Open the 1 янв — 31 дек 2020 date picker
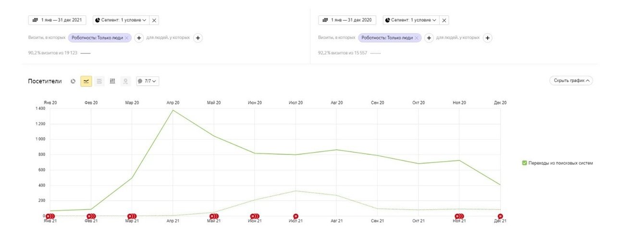 tap(347, 20)
